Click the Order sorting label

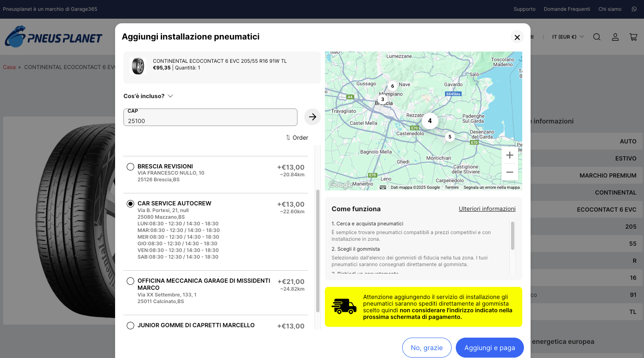point(300,138)
